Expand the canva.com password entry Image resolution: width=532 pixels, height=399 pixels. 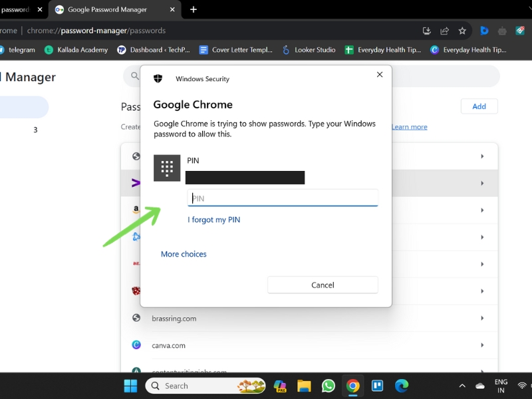[x=309, y=345]
